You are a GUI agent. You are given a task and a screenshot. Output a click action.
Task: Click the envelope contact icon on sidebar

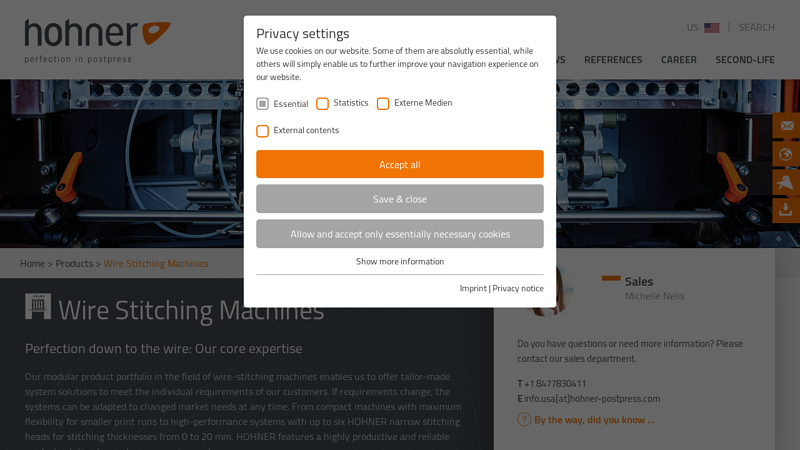[x=786, y=126]
